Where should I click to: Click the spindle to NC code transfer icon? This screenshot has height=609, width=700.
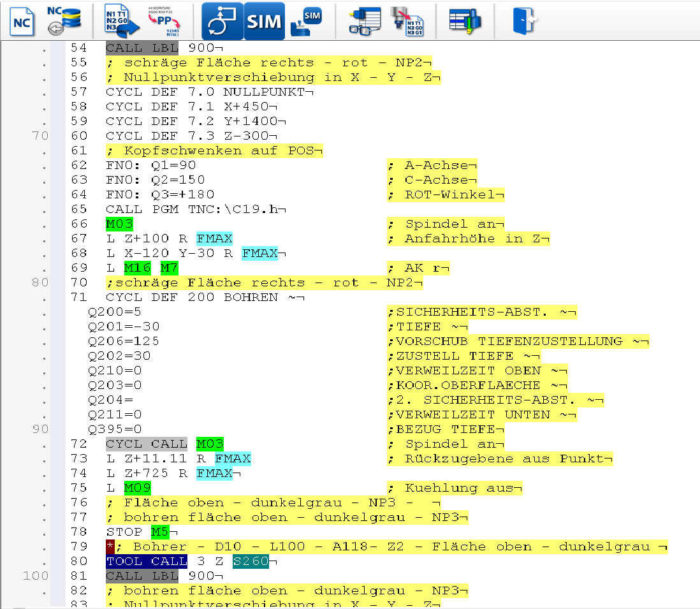pos(407,21)
